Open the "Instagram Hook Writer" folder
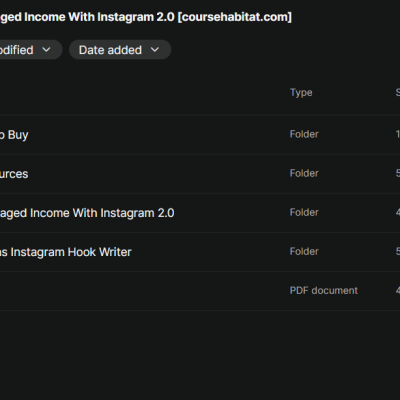This screenshot has height=400, width=400. pyautogui.click(x=66, y=252)
